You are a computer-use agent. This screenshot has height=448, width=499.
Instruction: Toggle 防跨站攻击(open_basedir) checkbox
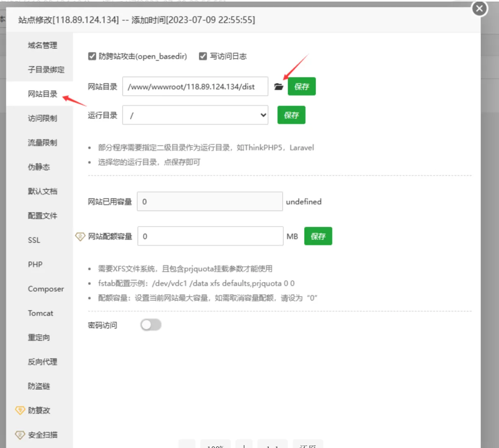point(92,56)
